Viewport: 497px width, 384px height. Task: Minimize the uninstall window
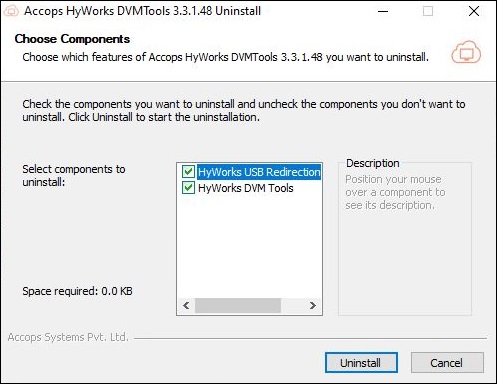coord(383,11)
